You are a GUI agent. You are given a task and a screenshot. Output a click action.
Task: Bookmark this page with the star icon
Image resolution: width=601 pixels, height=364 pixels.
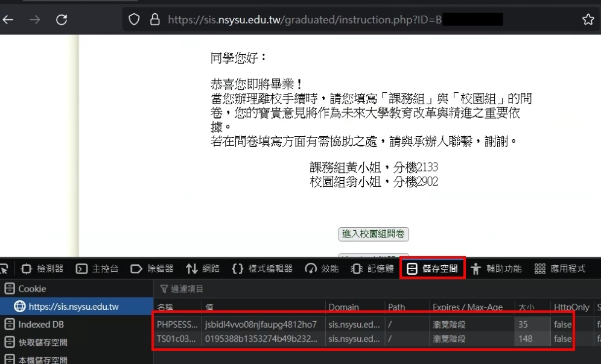click(588, 19)
